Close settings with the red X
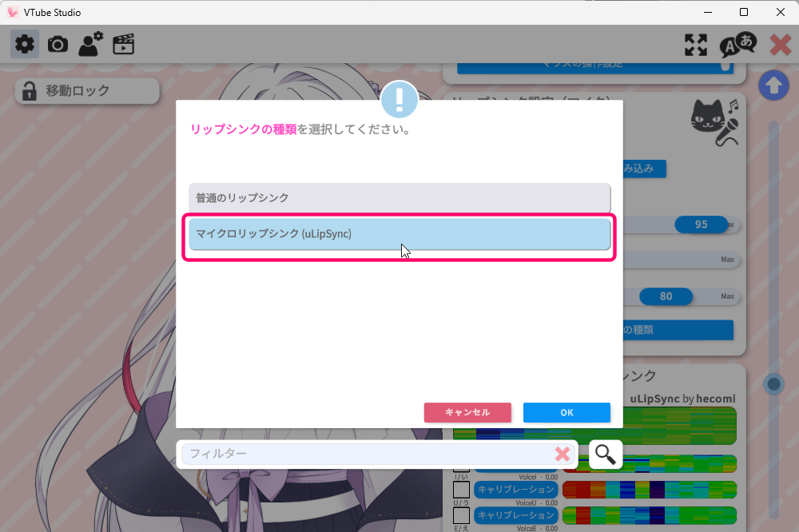Screen dimensions: 799x532 click(780, 45)
